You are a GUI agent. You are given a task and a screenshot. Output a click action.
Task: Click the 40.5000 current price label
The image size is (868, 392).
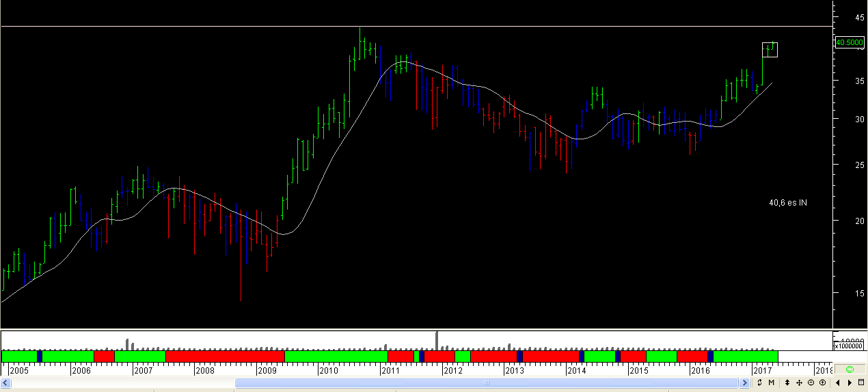pos(849,42)
